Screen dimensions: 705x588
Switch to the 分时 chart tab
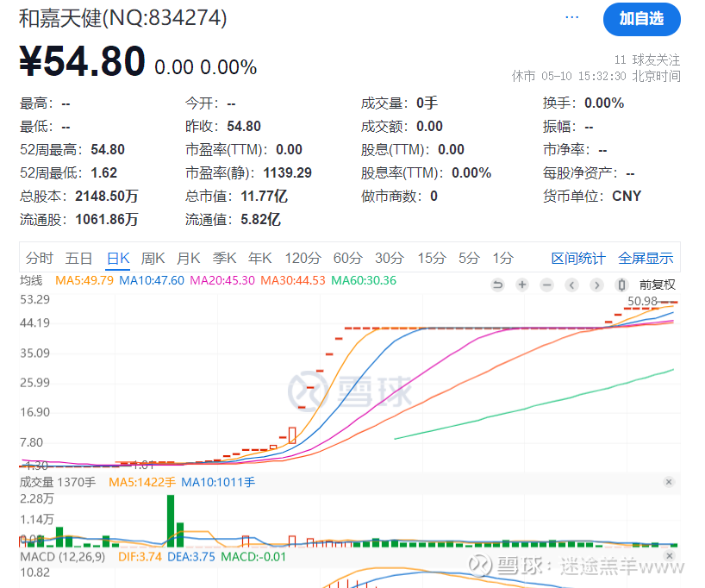pyautogui.click(x=39, y=258)
